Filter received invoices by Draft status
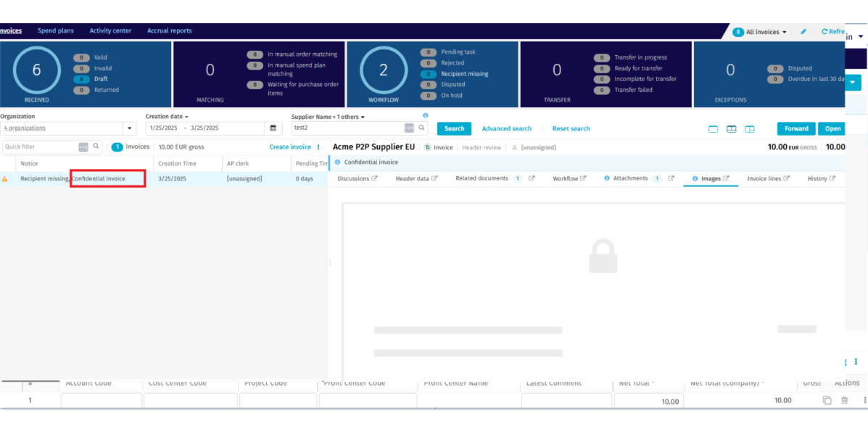Screen dimensions: 868x432 coord(100,79)
